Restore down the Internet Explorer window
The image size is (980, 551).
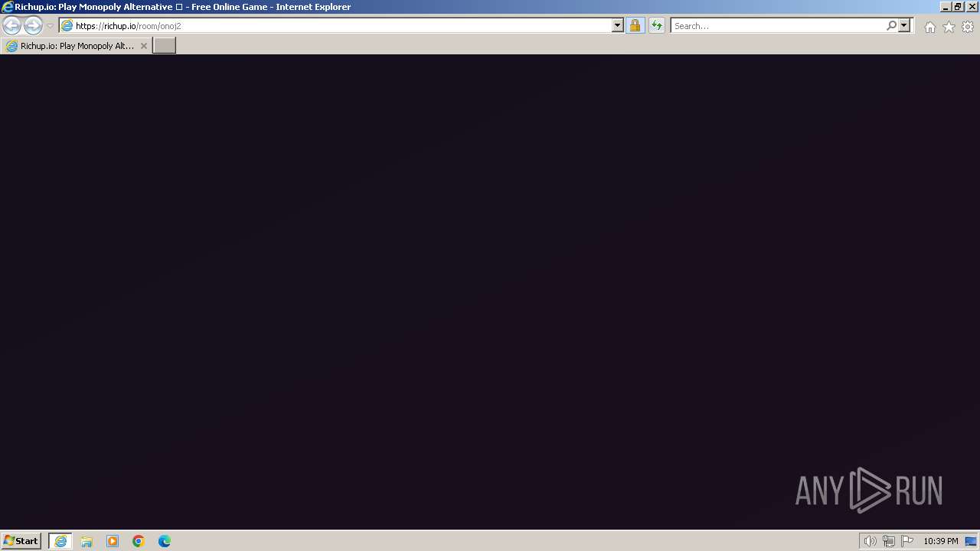point(958,7)
